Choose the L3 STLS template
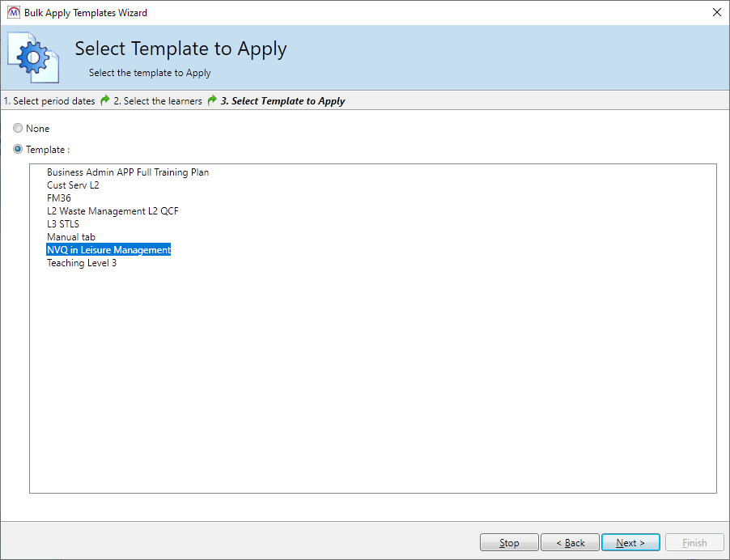Viewport: 730px width, 560px height. (x=63, y=224)
